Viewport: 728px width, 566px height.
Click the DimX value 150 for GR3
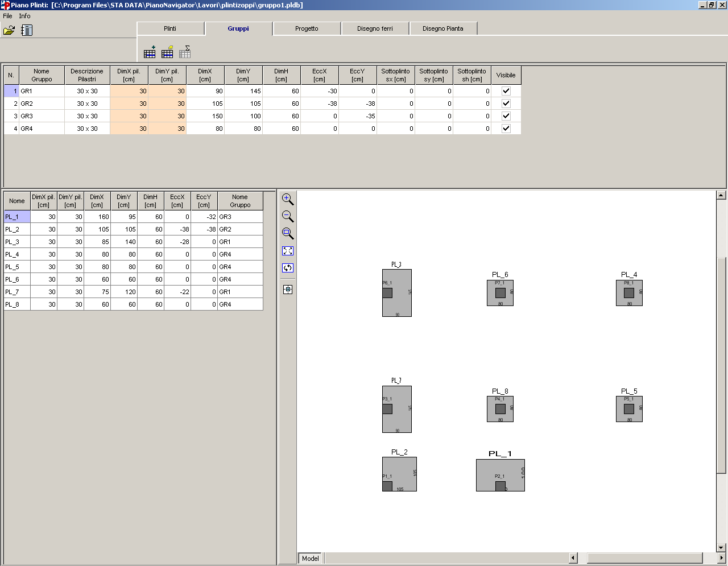205,116
